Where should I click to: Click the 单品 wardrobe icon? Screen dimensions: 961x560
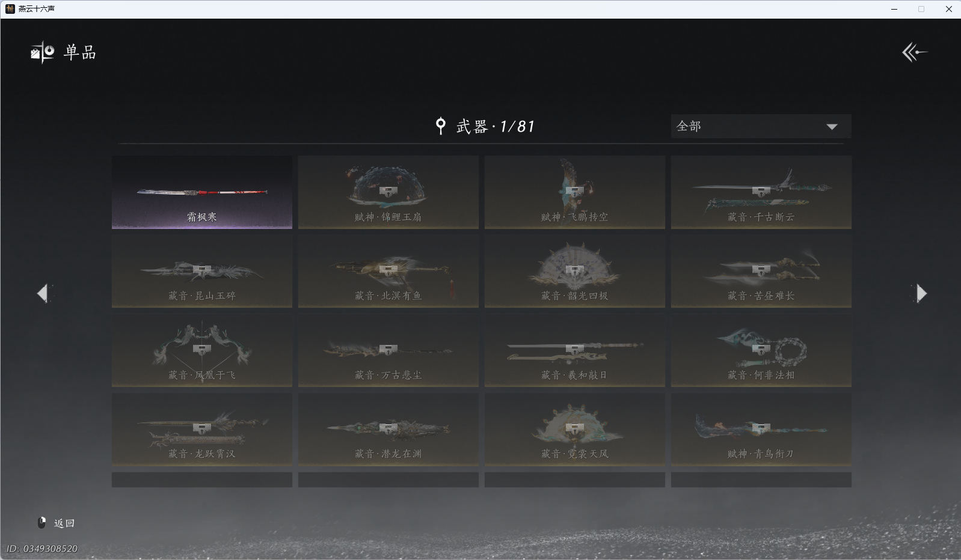43,52
